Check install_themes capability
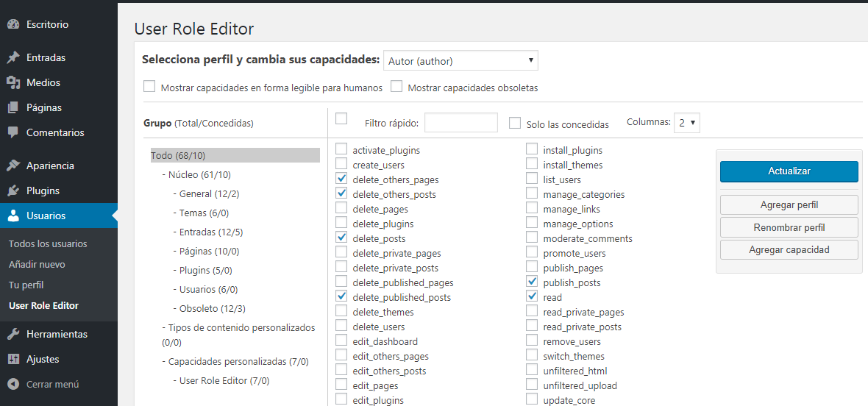Image resolution: width=868 pixels, height=406 pixels. click(x=531, y=164)
